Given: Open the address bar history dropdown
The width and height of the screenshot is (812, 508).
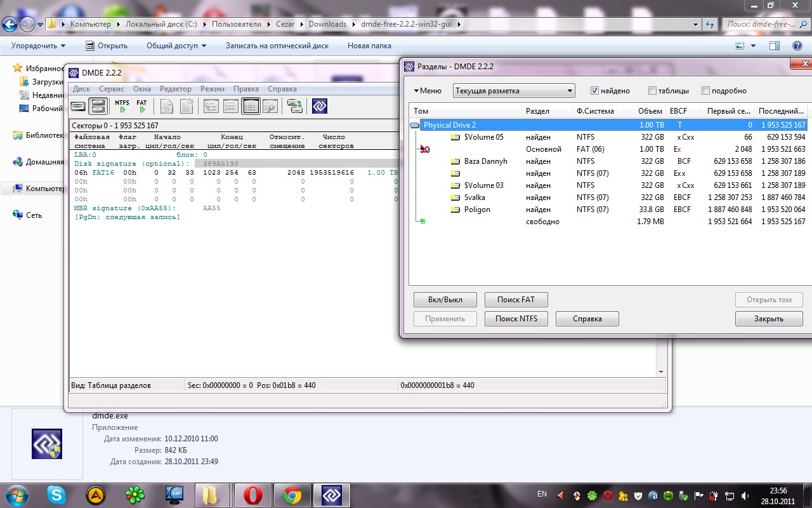Looking at the screenshot, I should [696, 24].
